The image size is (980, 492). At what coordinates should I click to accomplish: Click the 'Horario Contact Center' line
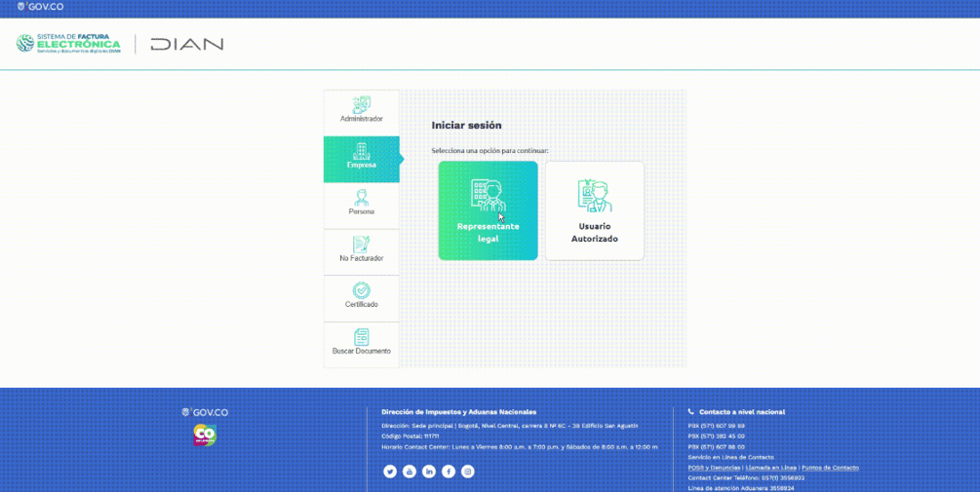(520, 447)
